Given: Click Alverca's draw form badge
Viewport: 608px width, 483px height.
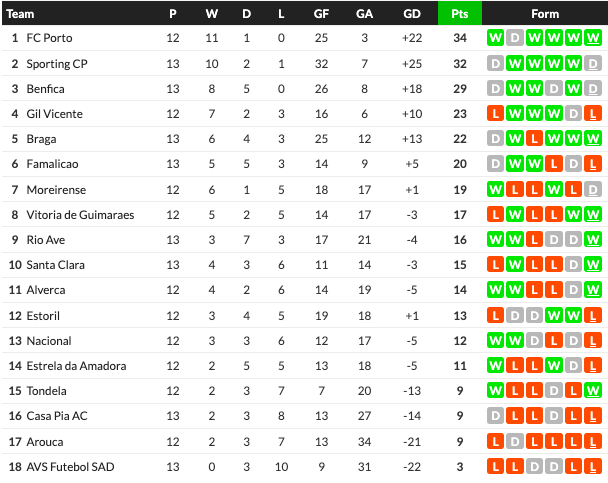Looking at the screenshot, I should pos(574,290).
